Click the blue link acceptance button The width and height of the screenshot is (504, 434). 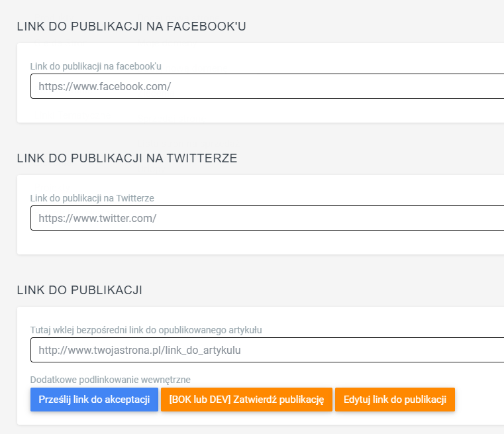(94, 400)
